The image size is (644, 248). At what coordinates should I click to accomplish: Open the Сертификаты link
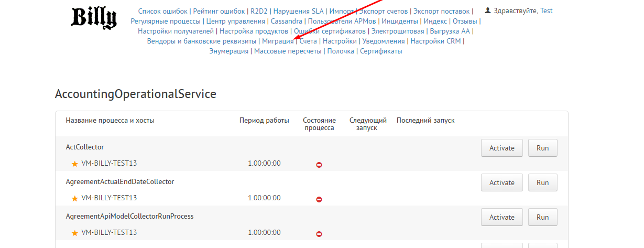[381, 51]
